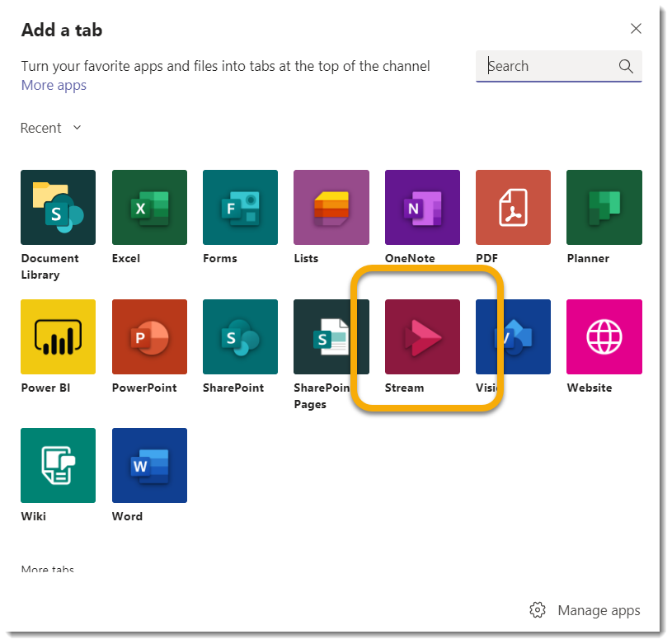This screenshot has width=672, height=644.
Task: Choose the Power BI tile
Action: pos(58,336)
